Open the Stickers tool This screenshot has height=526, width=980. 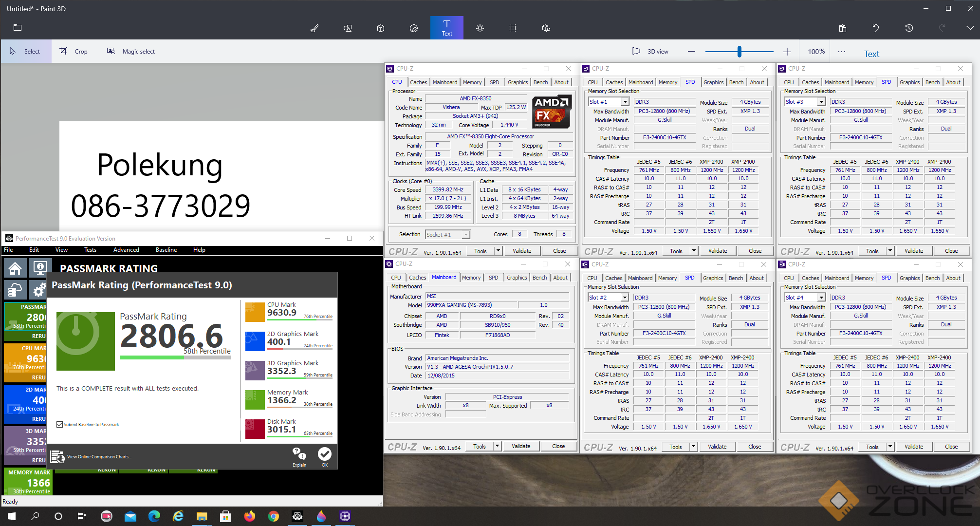[414, 28]
